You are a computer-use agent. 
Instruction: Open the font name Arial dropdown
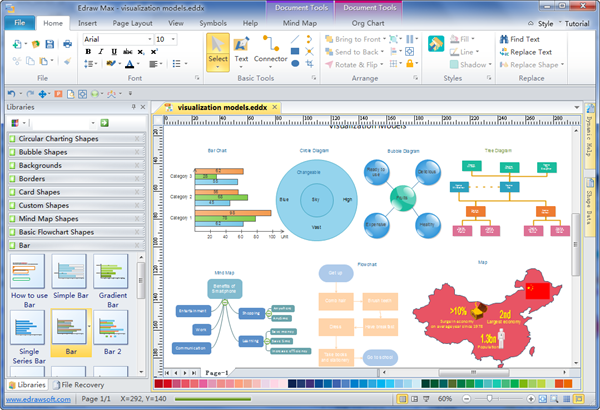(150, 39)
